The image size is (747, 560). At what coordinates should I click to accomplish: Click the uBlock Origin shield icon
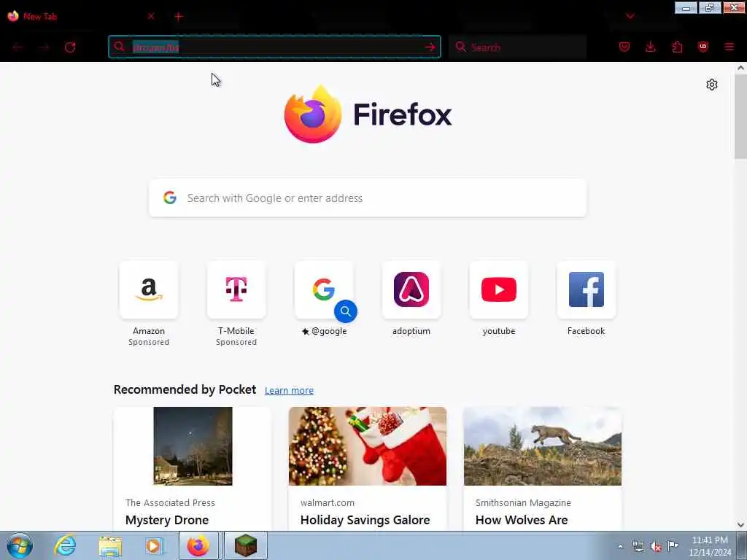point(703,47)
